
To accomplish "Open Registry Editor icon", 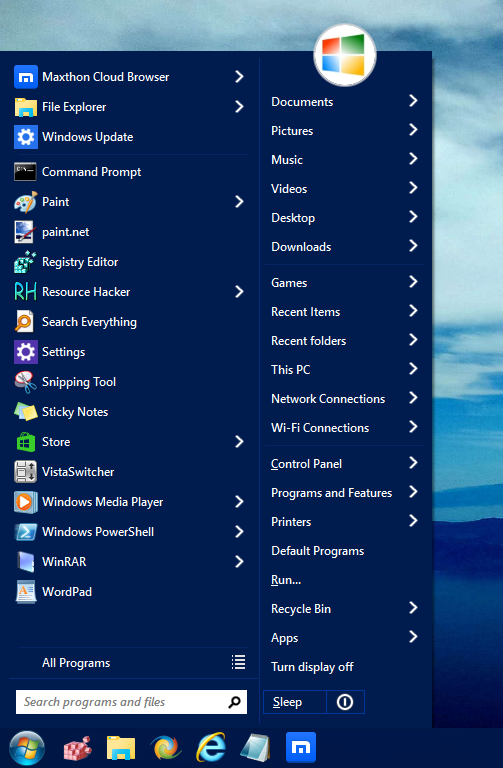I will [25, 262].
